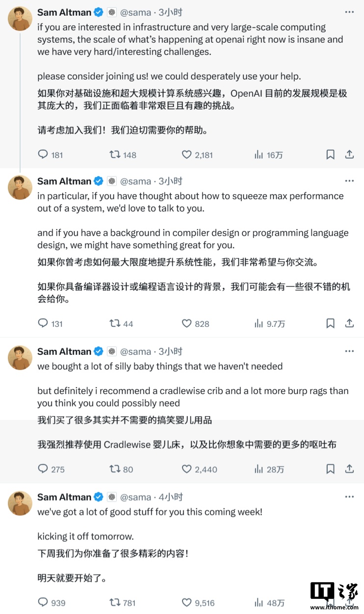The image size is (364, 614).
Task: Open the 4小时 timestamp on the last tweet
Action: pos(171,497)
